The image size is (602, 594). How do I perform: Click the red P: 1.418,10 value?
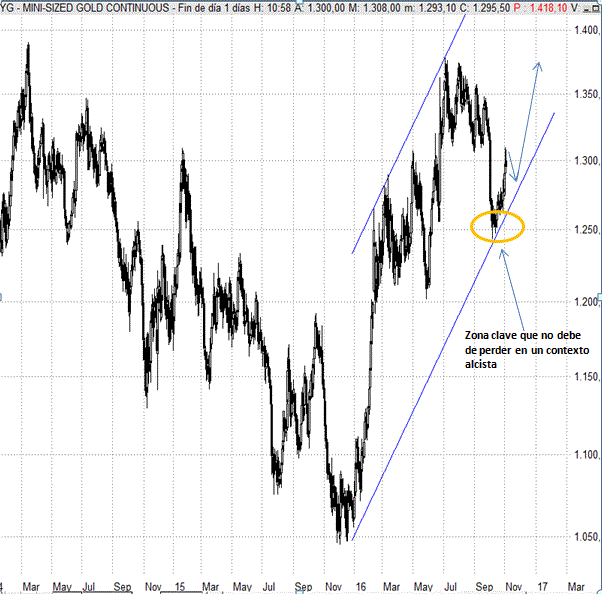pos(541,8)
